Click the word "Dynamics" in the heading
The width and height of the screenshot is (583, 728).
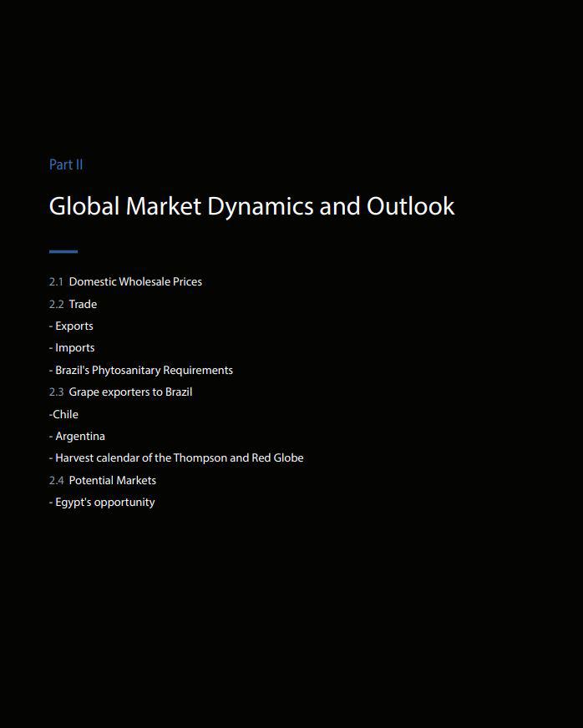pyautogui.click(x=260, y=206)
